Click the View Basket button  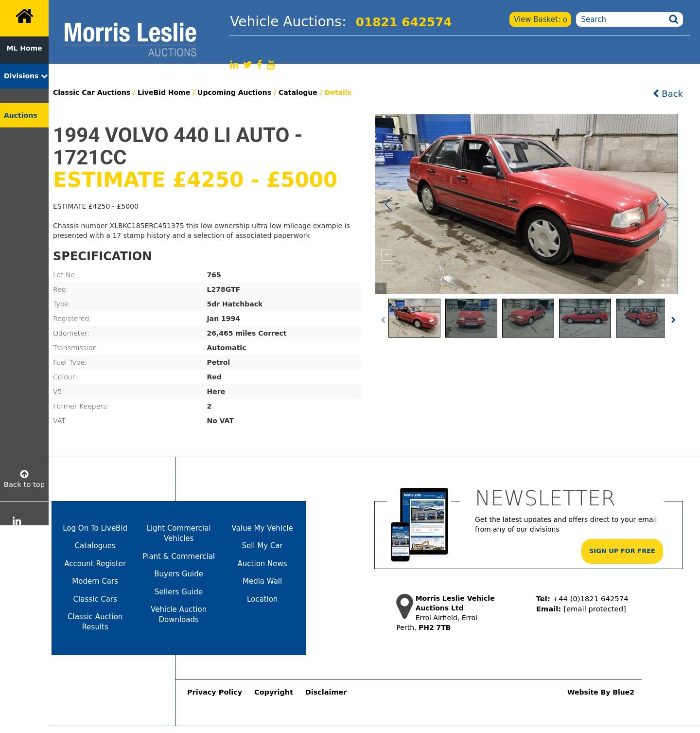pyautogui.click(x=540, y=19)
